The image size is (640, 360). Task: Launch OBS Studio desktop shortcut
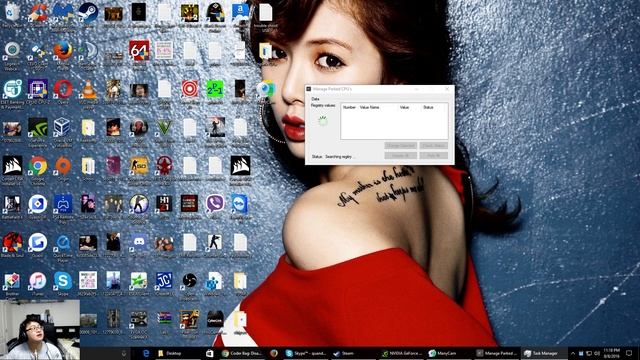click(x=189, y=281)
